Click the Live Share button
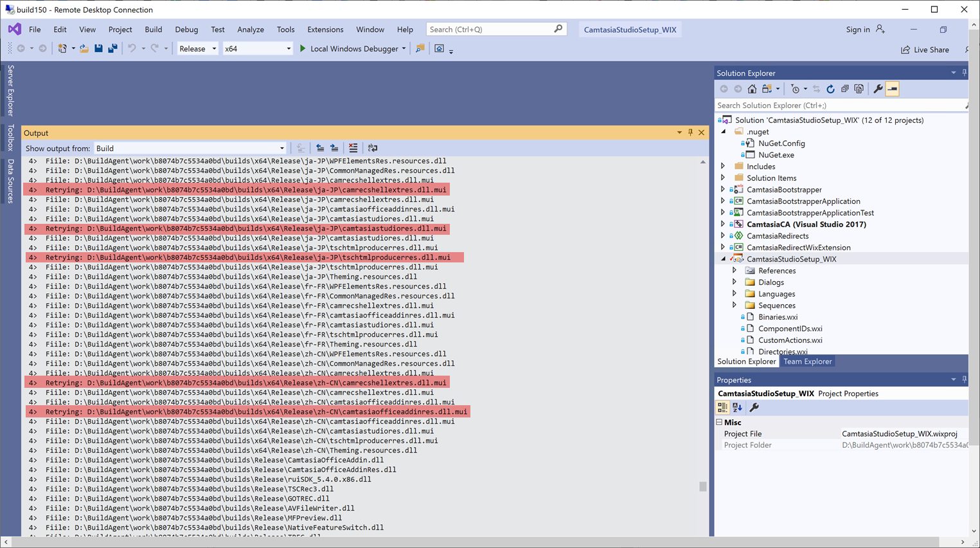This screenshot has height=548, width=980. click(925, 50)
